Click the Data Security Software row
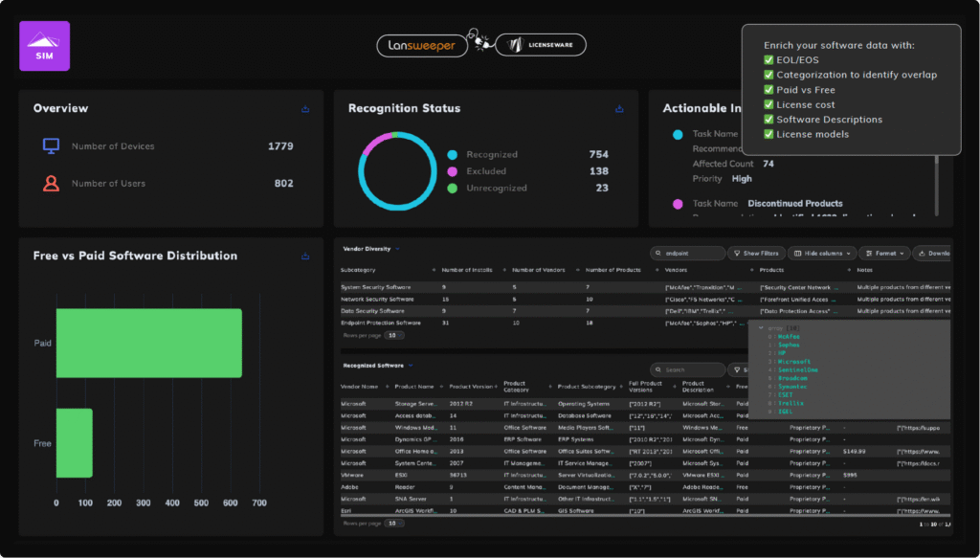980x558 pixels. pyautogui.click(x=646, y=311)
